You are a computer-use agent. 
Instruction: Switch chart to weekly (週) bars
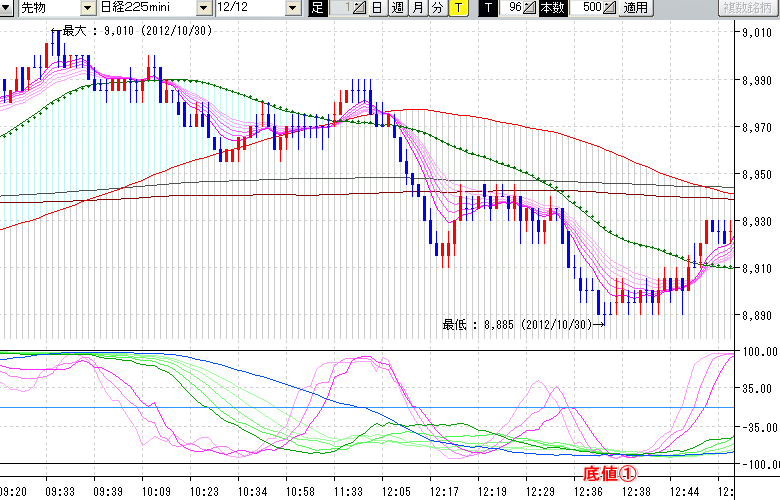click(x=397, y=8)
